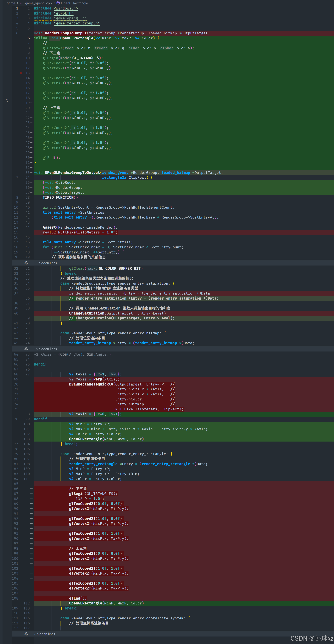Click the C++ file icon in breadcrumb
This screenshot has width=334, height=644.
click(22, 3)
